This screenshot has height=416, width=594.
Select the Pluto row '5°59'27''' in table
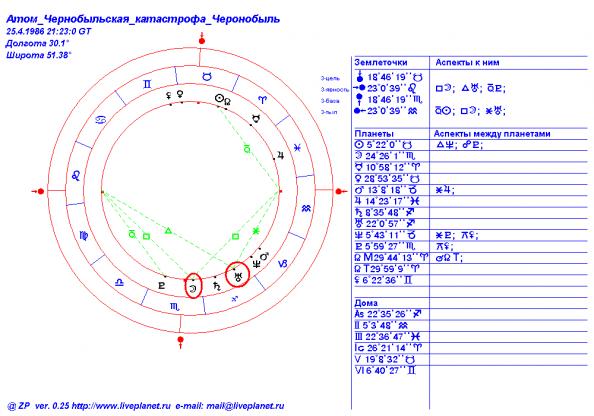click(385, 247)
